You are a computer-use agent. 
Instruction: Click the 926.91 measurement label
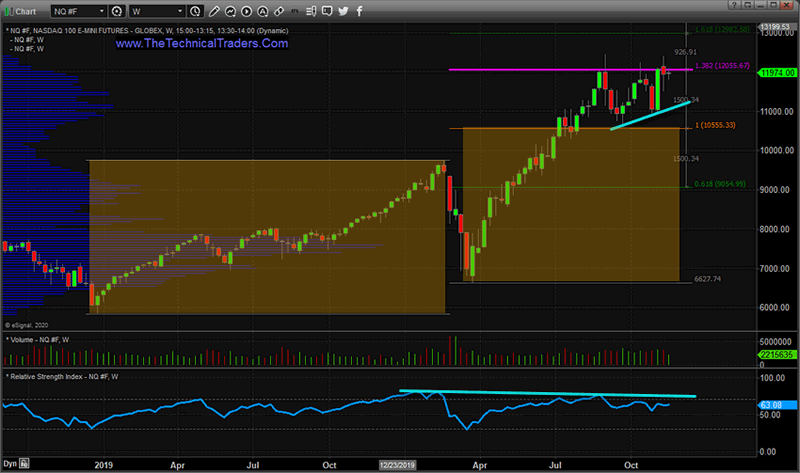pos(685,52)
